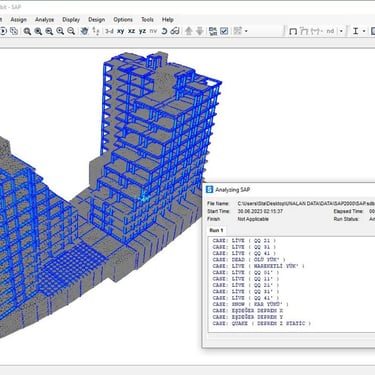
Task: Click the Elapsed Time label
Action: [348, 211]
